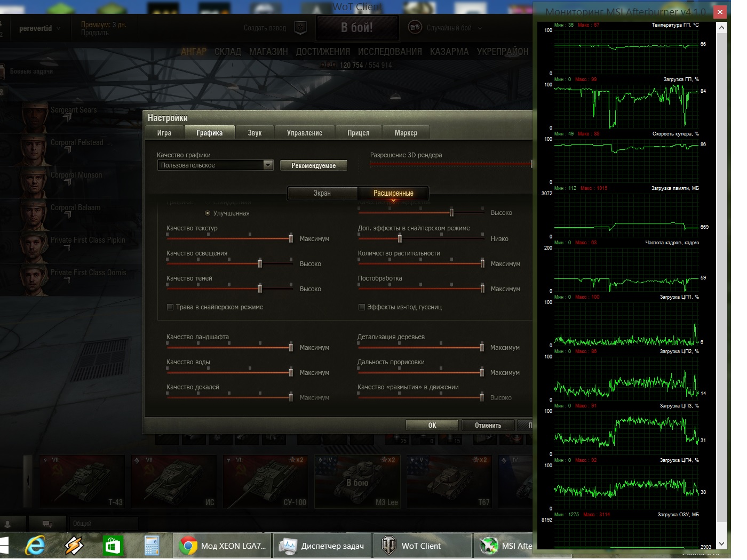Click the Отменить button
The image size is (747, 560).
(x=488, y=425)
